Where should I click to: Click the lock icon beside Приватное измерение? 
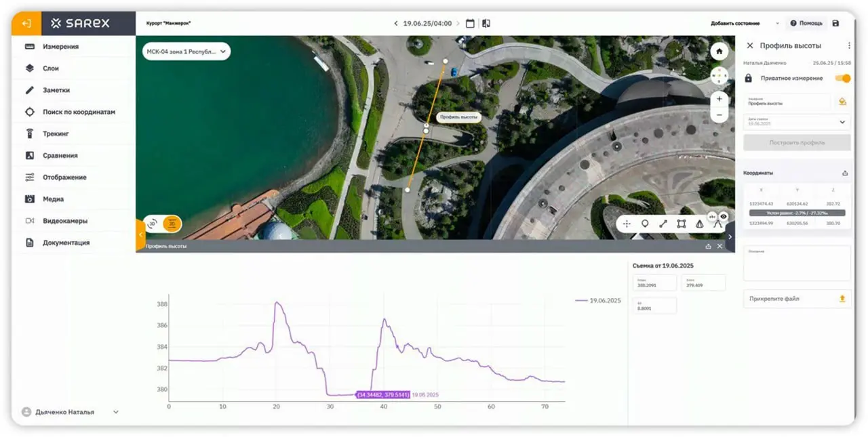pyautogui.click(x=749, y=79)
